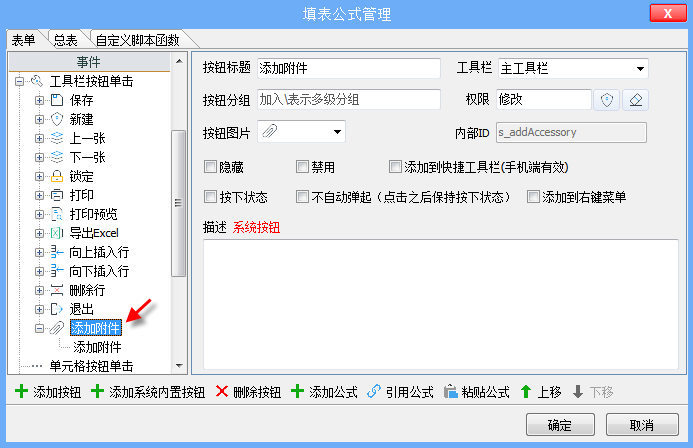Expand the 锁定 tree node
The image size is (693, 448).
point(39,176)
